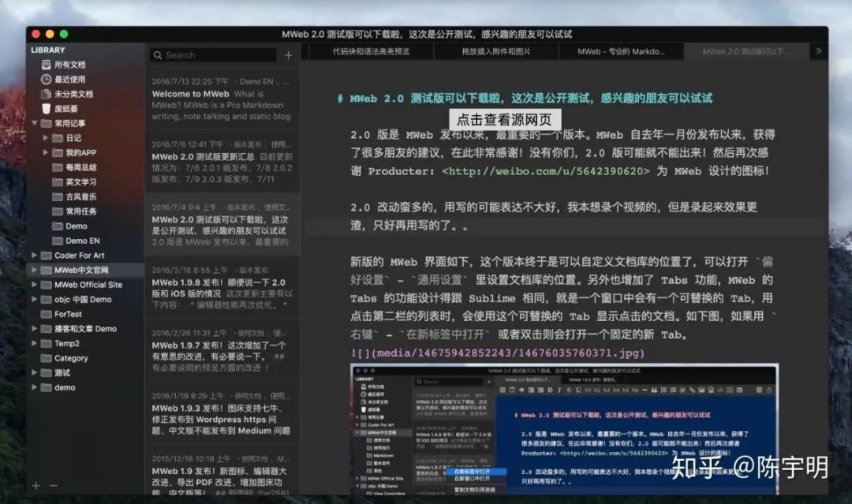Click the clock icon next to 最近使用

(x=47, y=80)
